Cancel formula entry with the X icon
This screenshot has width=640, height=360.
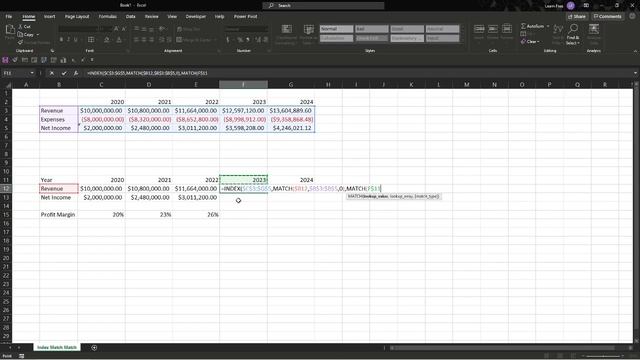tap(52, 73)
